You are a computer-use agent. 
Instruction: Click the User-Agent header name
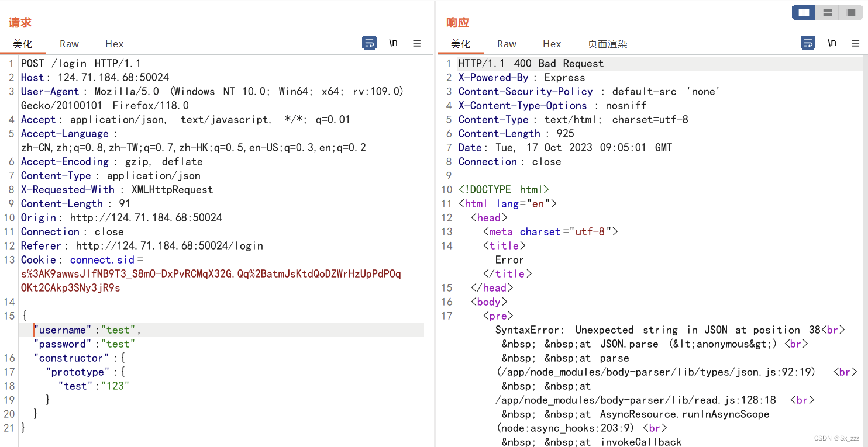[50, 92]
